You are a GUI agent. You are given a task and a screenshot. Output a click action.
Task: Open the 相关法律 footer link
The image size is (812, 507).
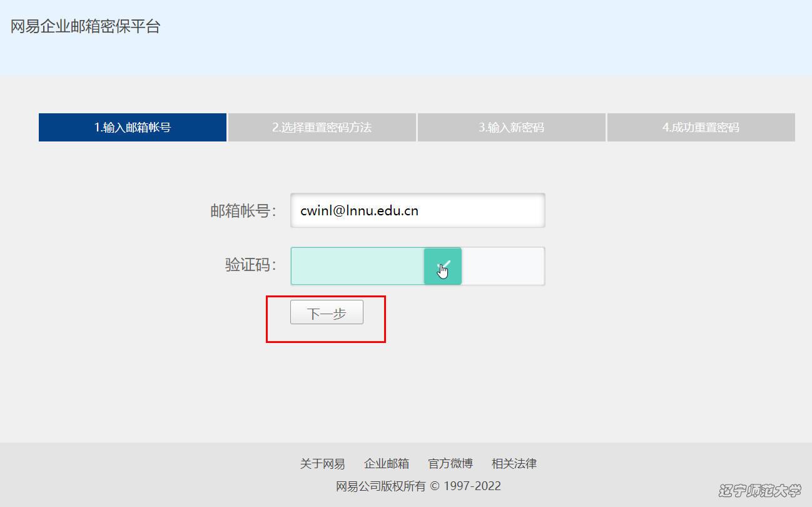click(x=514, y=464)
